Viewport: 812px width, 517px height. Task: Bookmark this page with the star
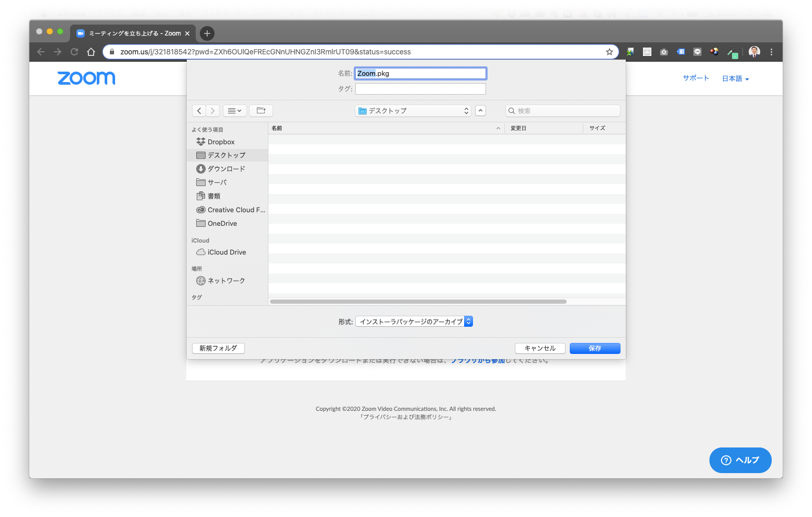coord(610,52)
